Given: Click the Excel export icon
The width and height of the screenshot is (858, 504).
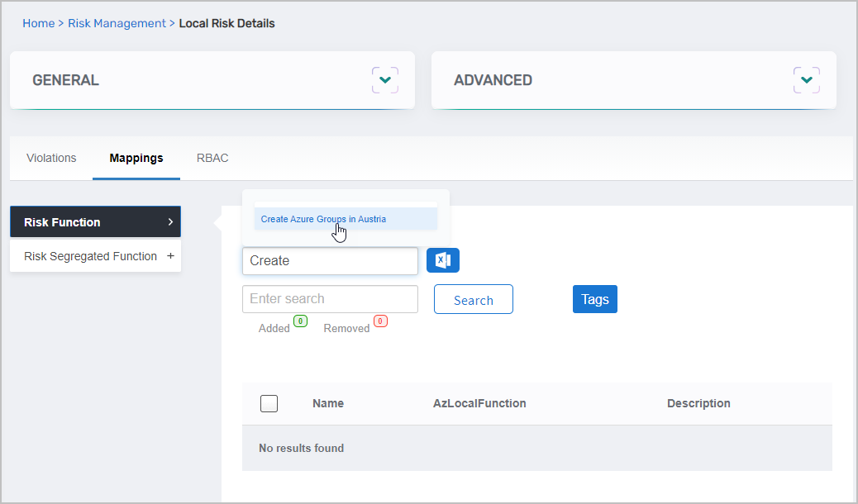Looking at the screenshot, I should pos(443,260).
